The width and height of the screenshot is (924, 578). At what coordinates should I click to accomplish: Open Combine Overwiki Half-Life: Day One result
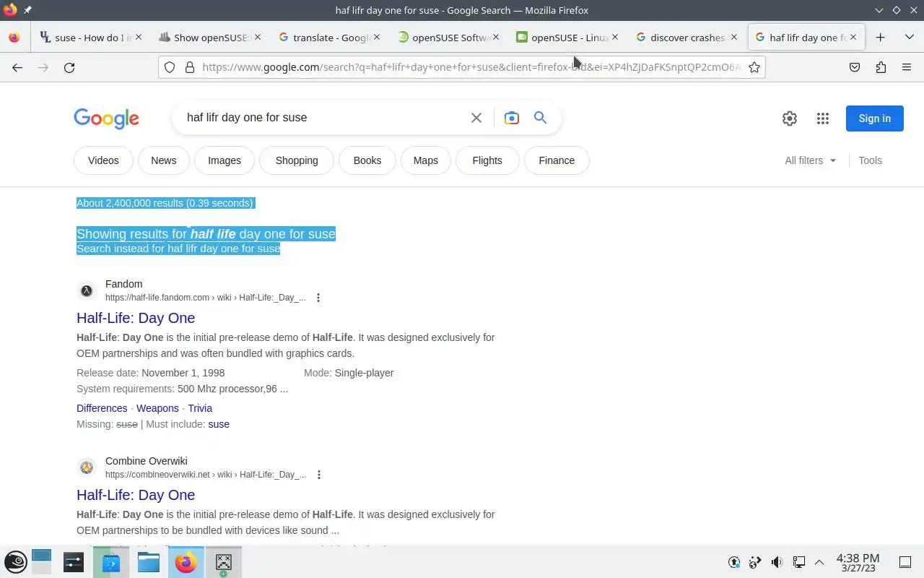[x=136, y=495]
